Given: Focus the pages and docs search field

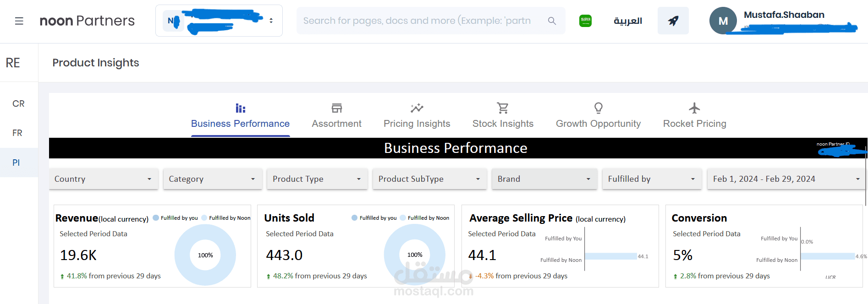Looking at the screenshot, I should (x=417, y=21).
